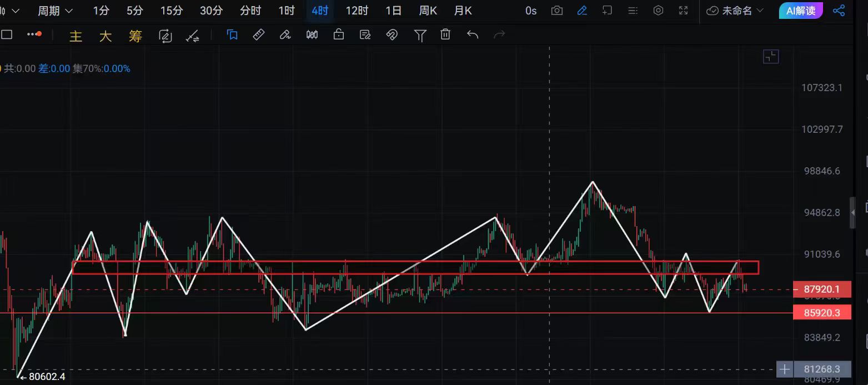Select the ruler measurement tool
This screenshot has width=868, height=385.
(259, 35)
